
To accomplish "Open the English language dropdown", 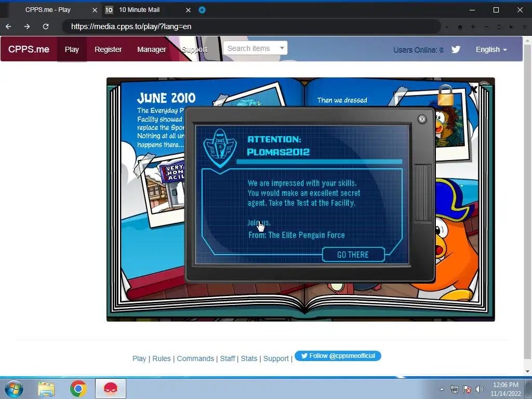I will coord(491,49).
